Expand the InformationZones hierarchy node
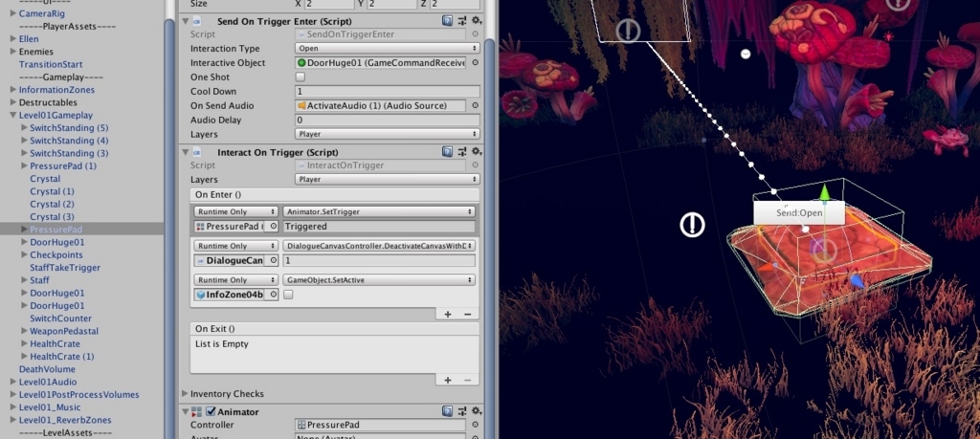Viewport: 980px width, 439px height. tap(13, 89)
